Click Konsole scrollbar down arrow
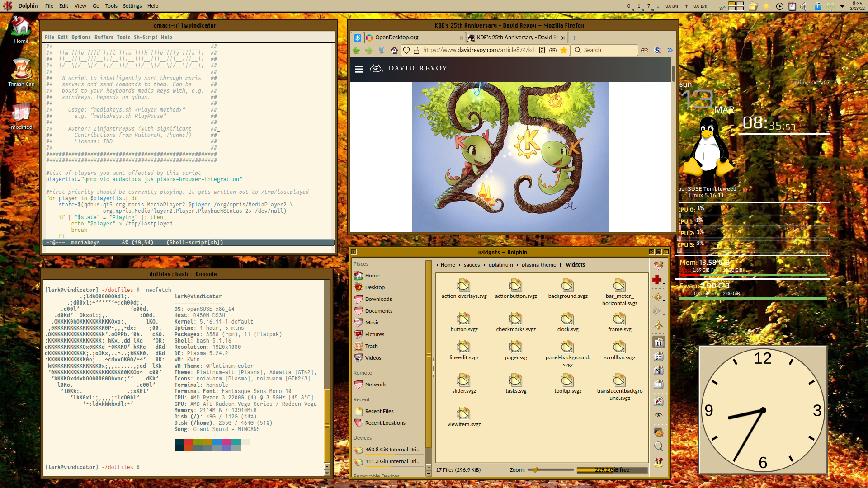This screenshot has height=488, width=868. pyautogui.click(x=327, y=473)
